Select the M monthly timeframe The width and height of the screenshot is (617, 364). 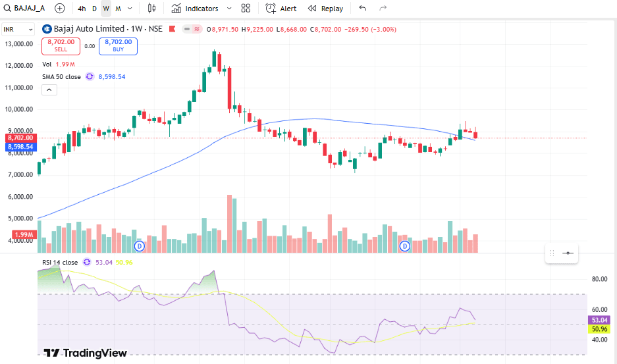(118, 9)
